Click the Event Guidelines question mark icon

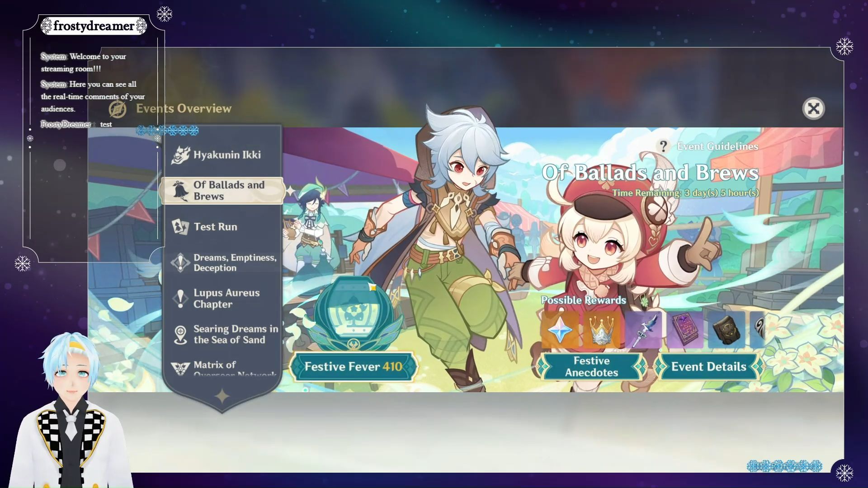[x=663, y=146]
